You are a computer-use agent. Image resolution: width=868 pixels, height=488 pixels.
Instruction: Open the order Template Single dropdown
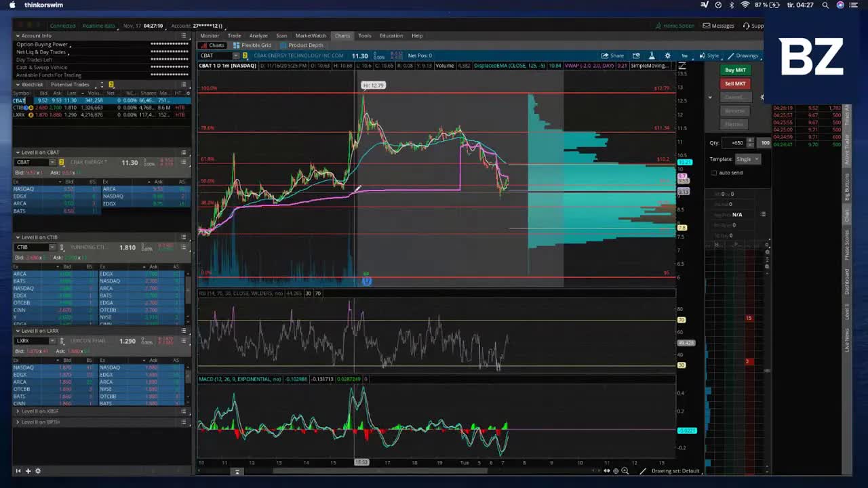point(747,159)
